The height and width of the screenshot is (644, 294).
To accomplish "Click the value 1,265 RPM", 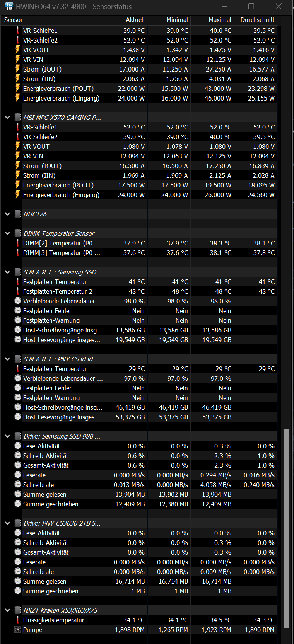I will tap(173, 630).
